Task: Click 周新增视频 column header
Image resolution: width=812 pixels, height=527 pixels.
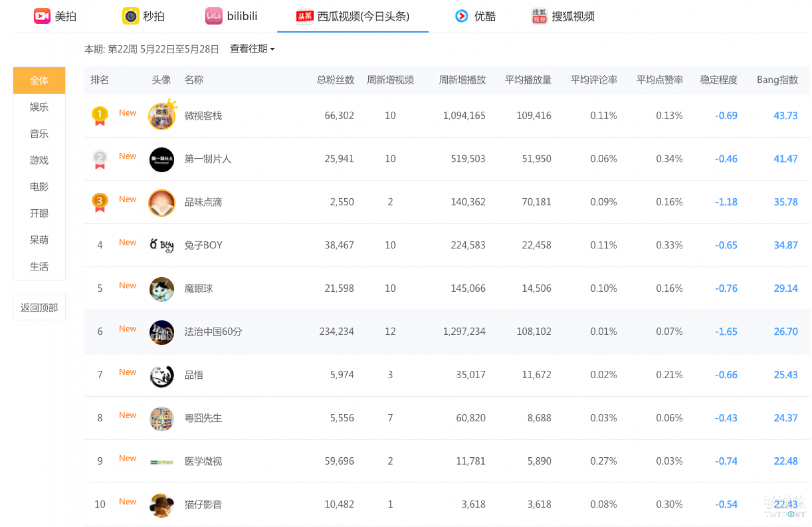Action: point(390,80)
